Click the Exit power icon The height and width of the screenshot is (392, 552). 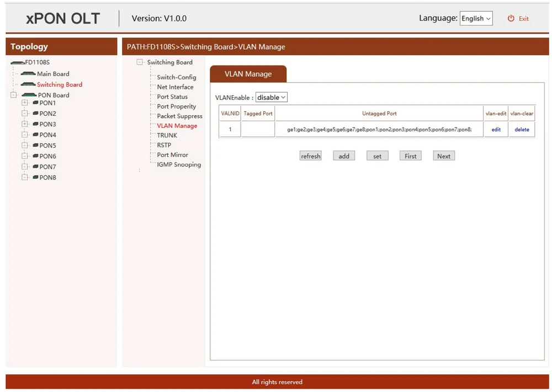coord(511,19)
